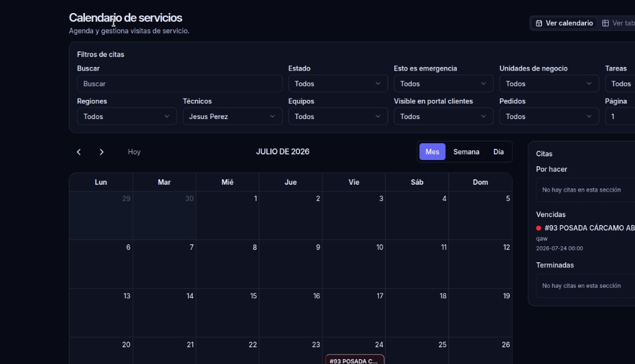
Task: Switch to Mes view
Action: pyautogui.click(x=432, y=152)
